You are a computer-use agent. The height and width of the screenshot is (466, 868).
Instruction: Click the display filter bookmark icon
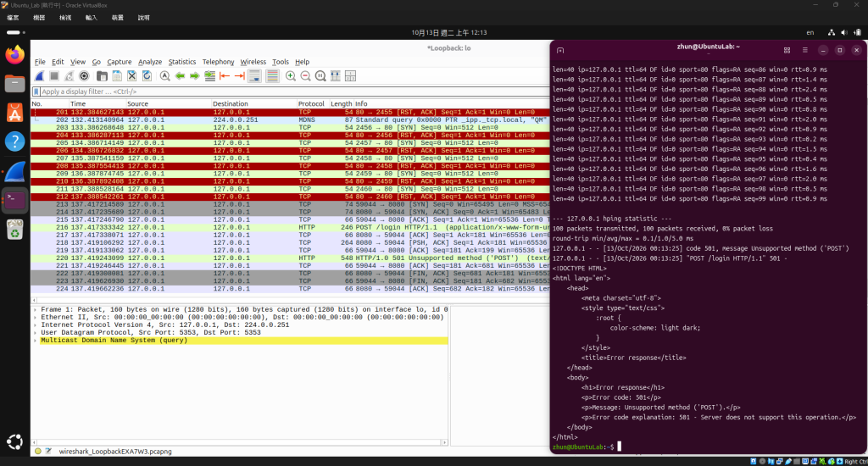coord(36,92)
